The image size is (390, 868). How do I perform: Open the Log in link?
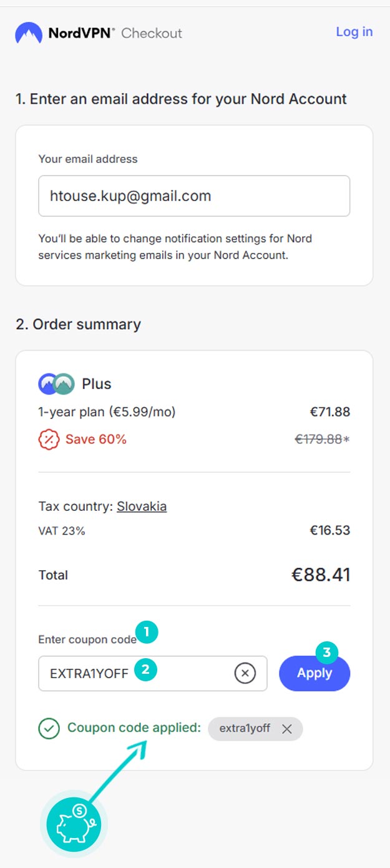[354, 32]
